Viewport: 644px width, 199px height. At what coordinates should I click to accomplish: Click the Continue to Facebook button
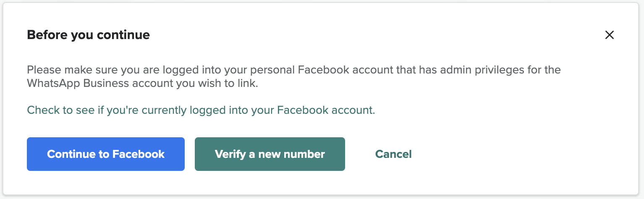tap(106, 154)
